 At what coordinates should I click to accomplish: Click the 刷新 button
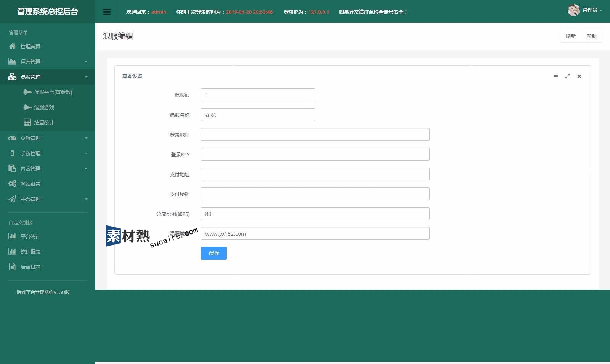click(x=571, y=36)
